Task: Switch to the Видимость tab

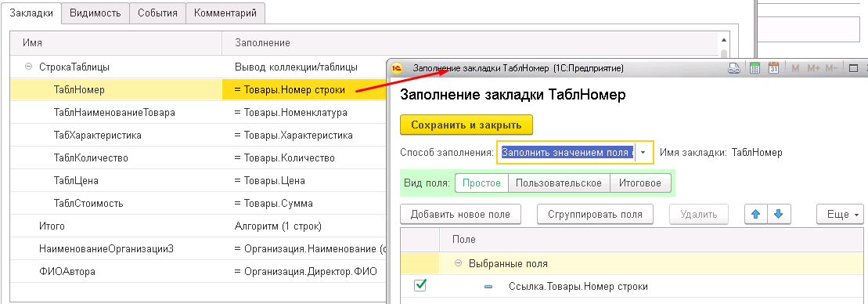Action: (x=95, y=13)
